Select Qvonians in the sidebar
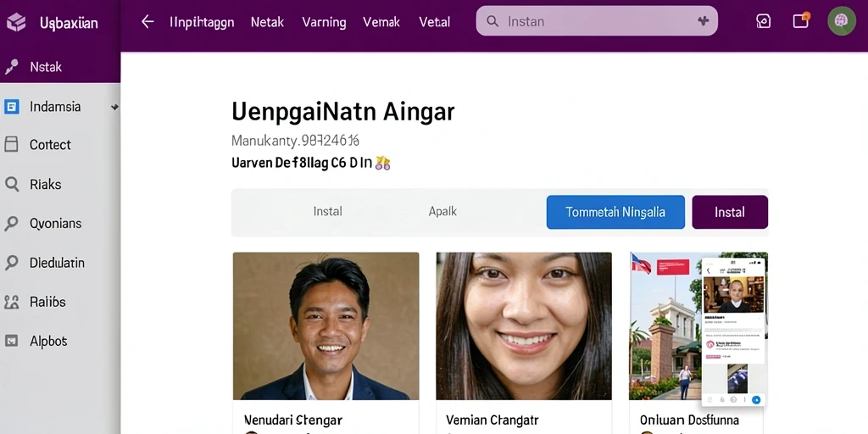868x434 pixels. click(60, 224)
